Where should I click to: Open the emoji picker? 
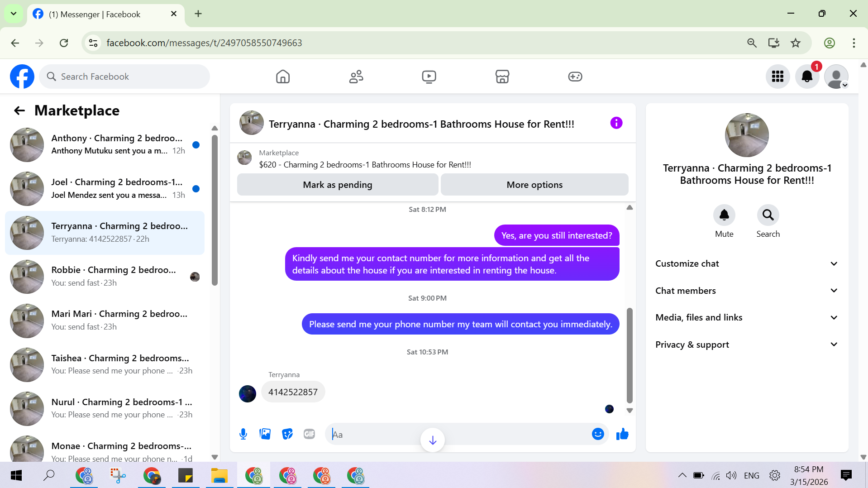(598, 434)
